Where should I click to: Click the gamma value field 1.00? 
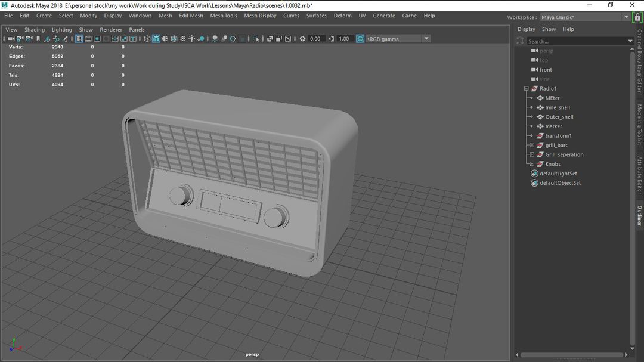coord(344,39)
